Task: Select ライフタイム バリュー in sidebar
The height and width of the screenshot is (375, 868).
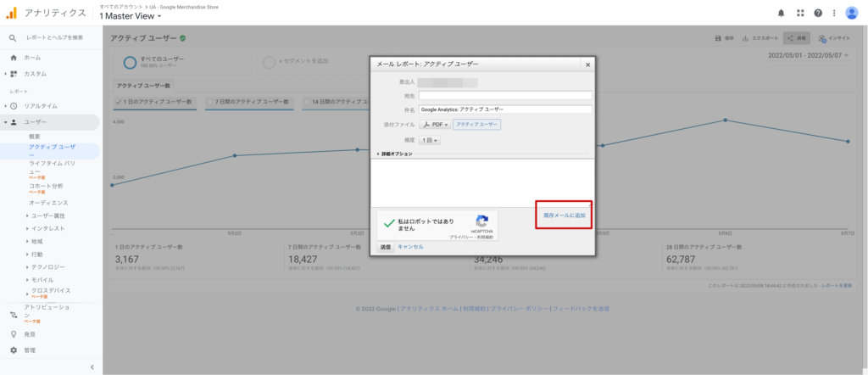Action: coord(53,166)
